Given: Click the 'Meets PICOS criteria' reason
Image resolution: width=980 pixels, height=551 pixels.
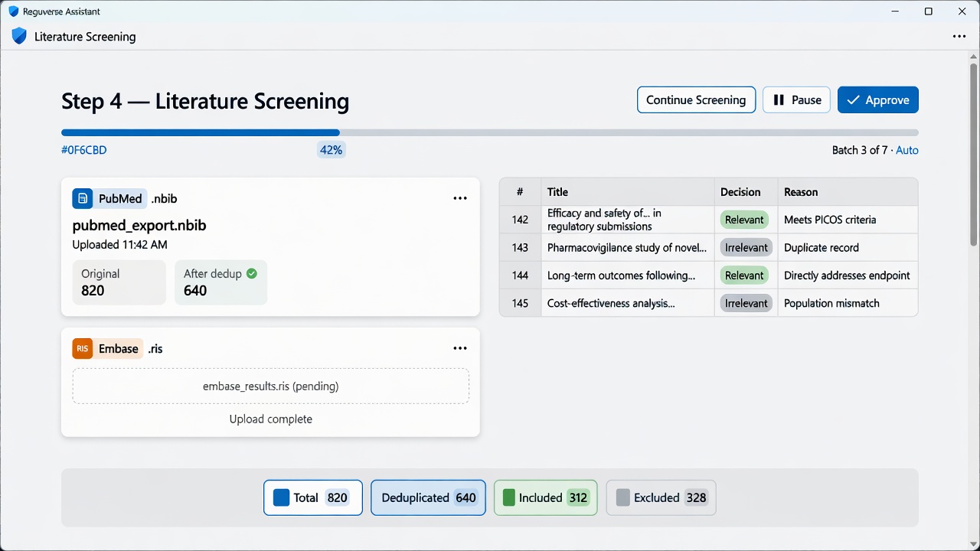Looking at the screenshot, I should coord(830,220).
